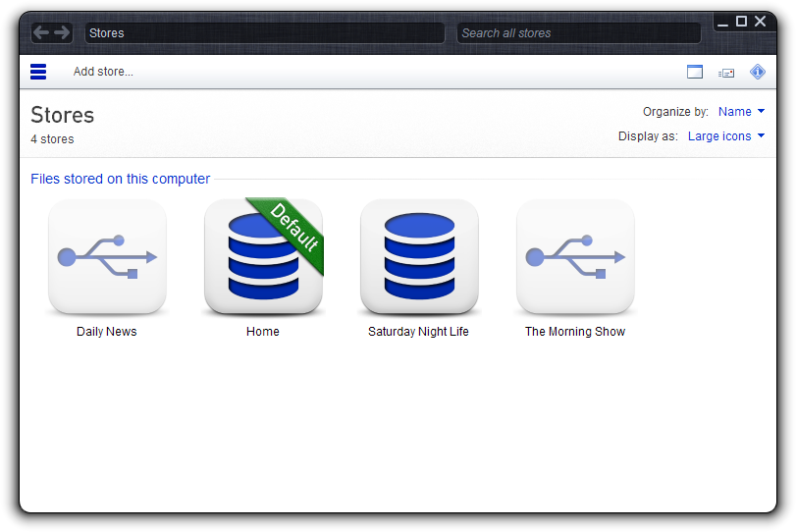Click the Add store... button
This screenshot has height=532, width=796.
[103, 72]
